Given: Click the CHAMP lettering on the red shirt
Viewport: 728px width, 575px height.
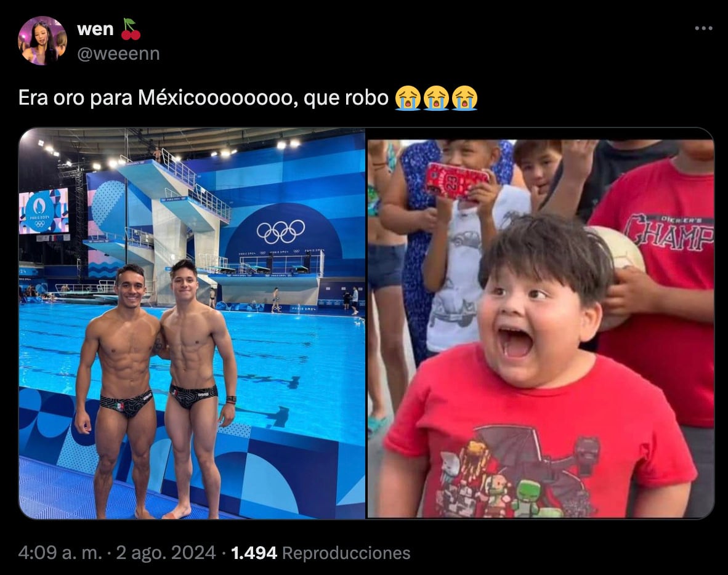Looking at the screenshot, I should [669, 232].
